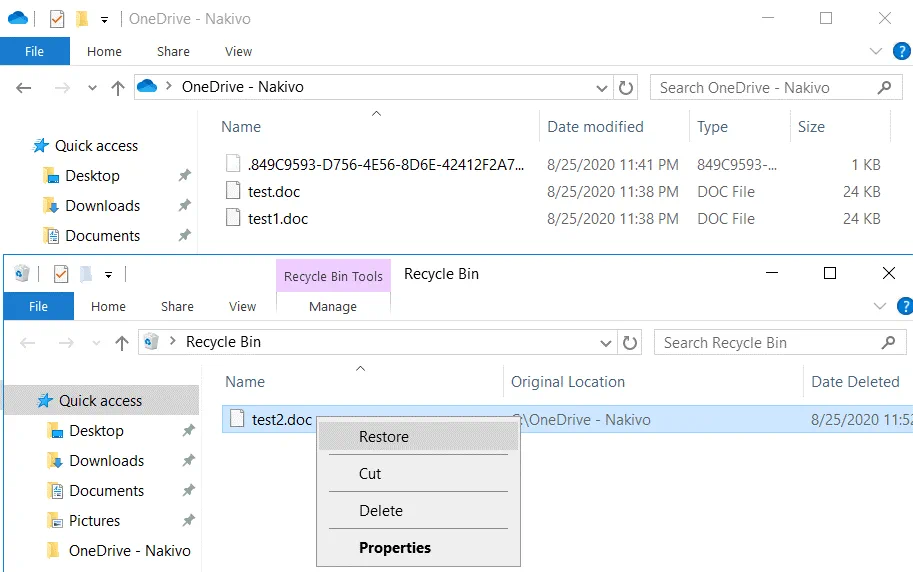Viewport: 913px width, 572px height.
Task: Sort by Original Location column
Action: pyautogui.click(x=568, y=382)
